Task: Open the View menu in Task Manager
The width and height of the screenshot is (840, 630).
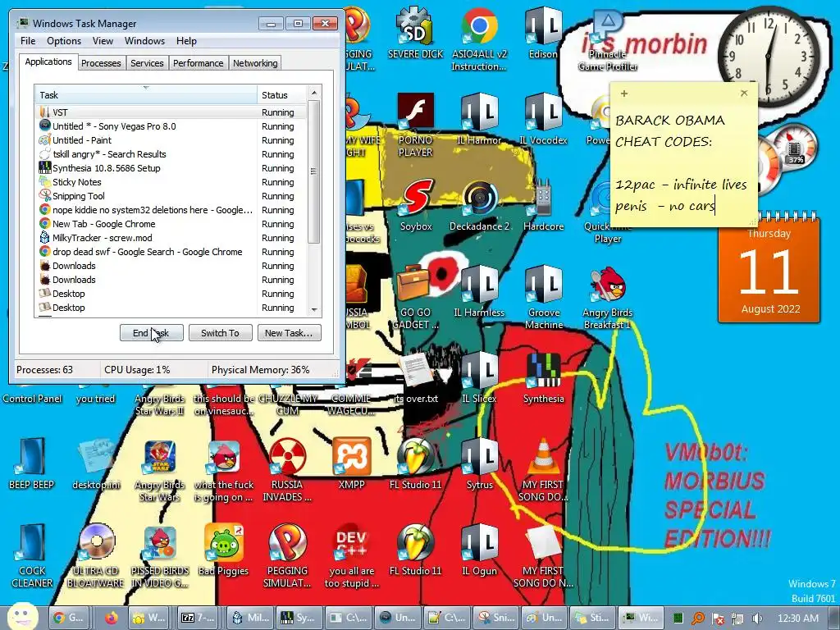Action: coord(103,41)
